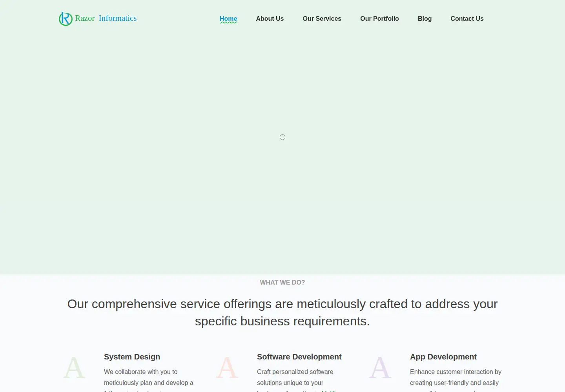Click "We collaborate with you to" text
Viewport: 565px width, 392px height.
(141, 372)
